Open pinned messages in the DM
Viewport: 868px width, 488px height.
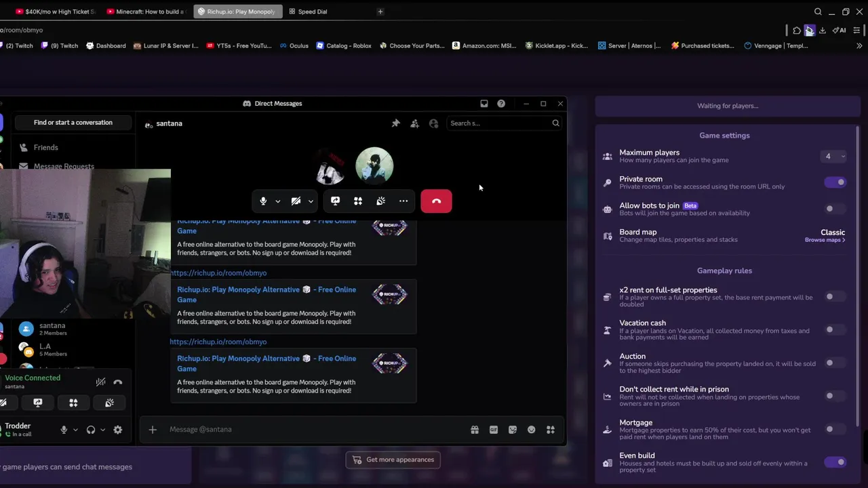pyautogui.click(x=396, y=123)
